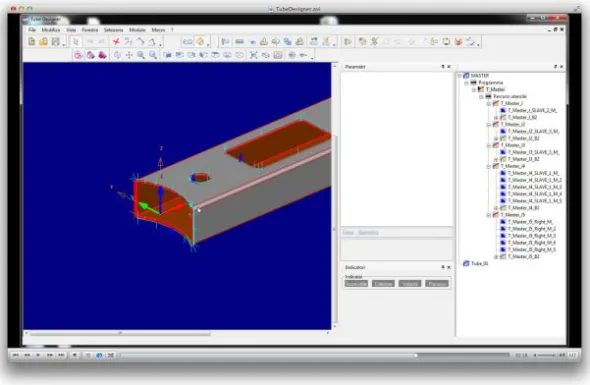Skip to video start in player bar
This screenshot has height=385, width=590.
pos(15,355)
